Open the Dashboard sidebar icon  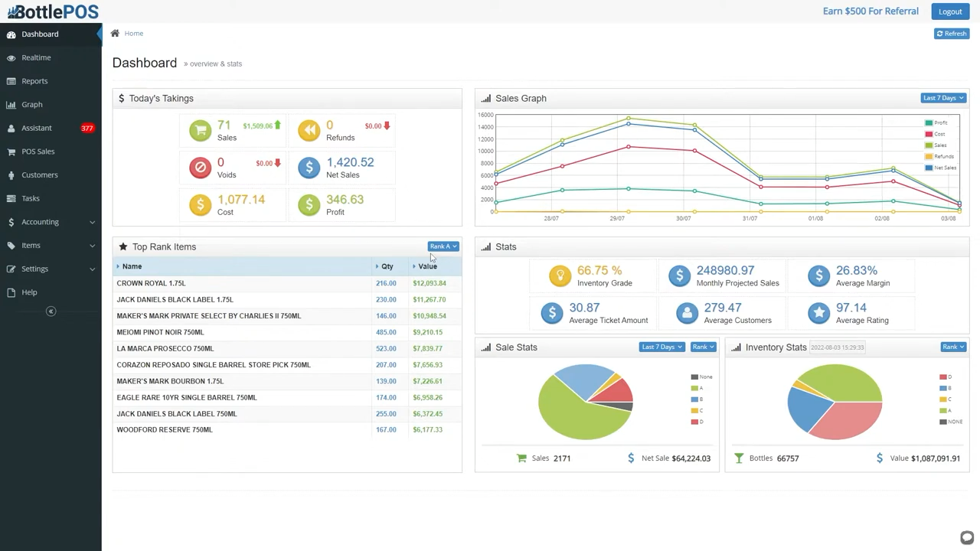(x=11, y=34)
